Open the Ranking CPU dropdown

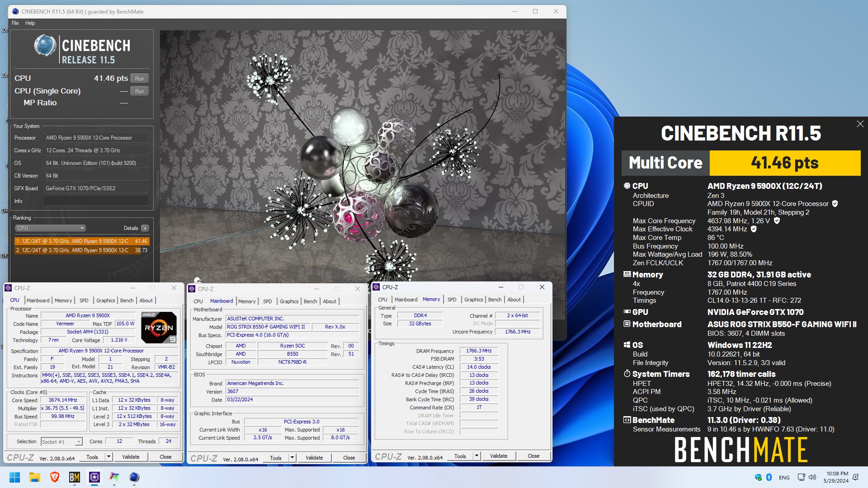[50, 228]
